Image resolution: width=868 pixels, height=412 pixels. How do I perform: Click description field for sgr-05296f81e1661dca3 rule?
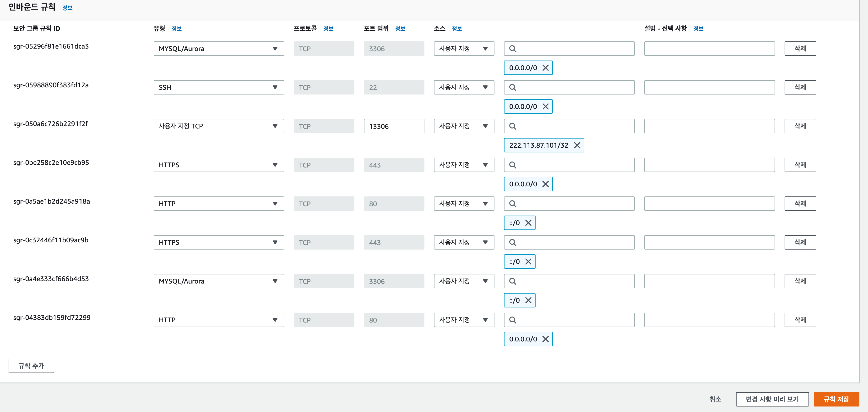coord(709,49)
